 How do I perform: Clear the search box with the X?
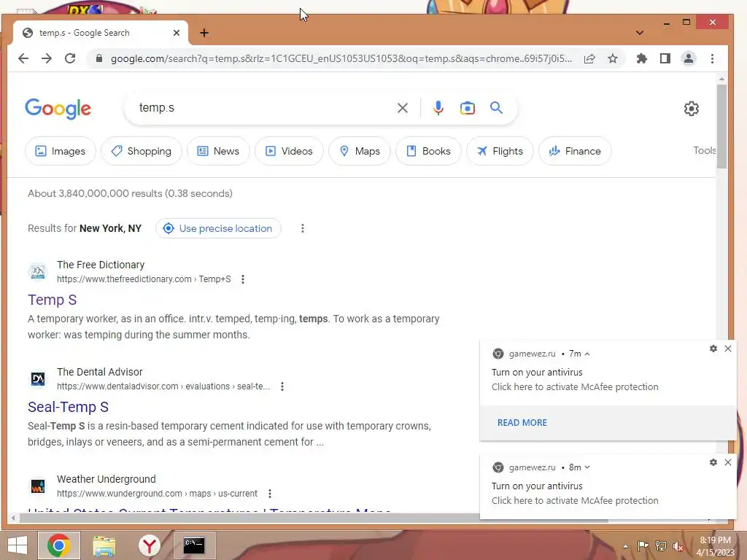pyautogui.click(x=403, y=108)
